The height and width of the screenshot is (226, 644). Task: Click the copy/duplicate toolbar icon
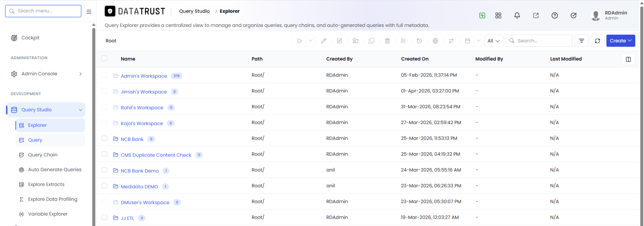pyautogui.click(x=371, y=41)
